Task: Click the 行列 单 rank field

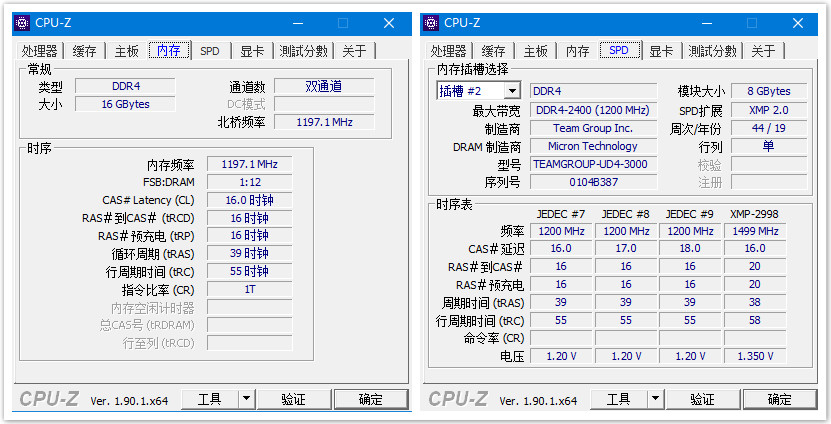Action: click(769, 146)
